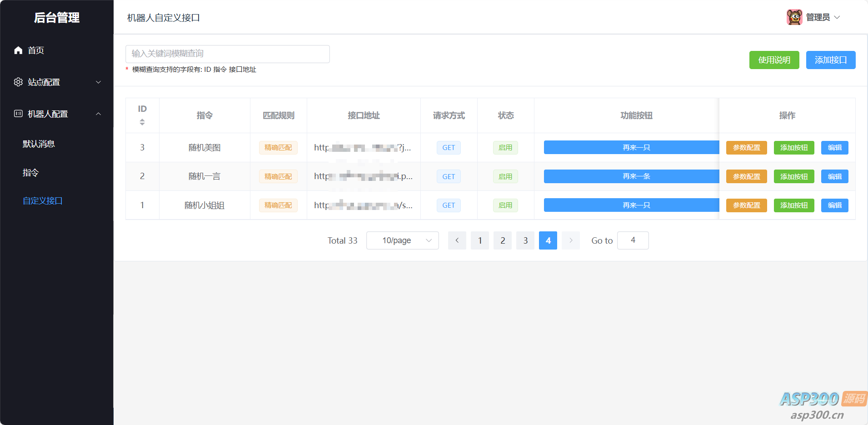Sort table by the ID column arrows

pos(142,122)
